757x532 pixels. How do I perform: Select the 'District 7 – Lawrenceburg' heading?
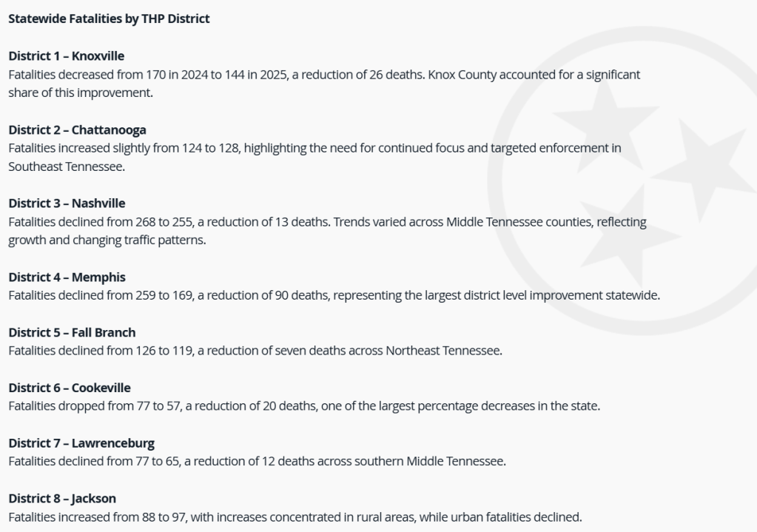click(81, 443)
